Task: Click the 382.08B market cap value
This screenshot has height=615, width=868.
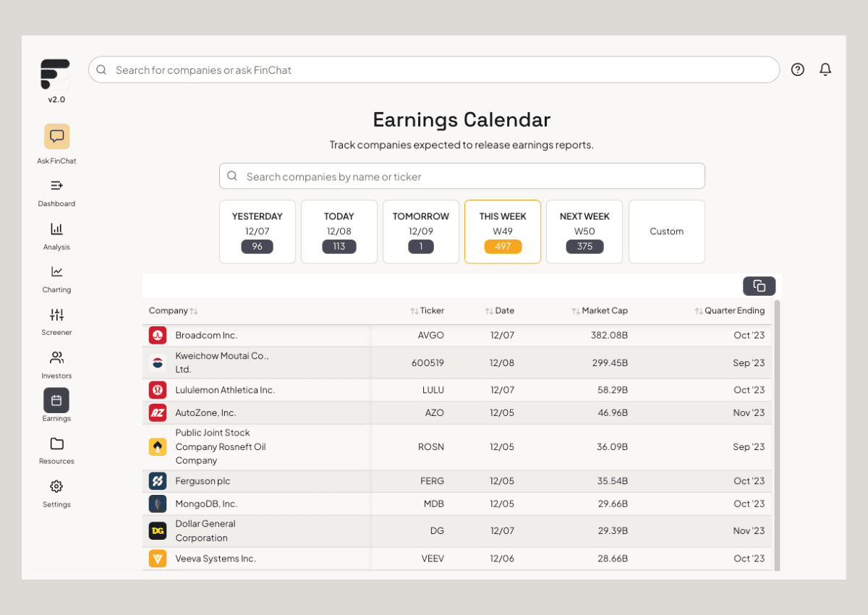Action: pos(609,336)
